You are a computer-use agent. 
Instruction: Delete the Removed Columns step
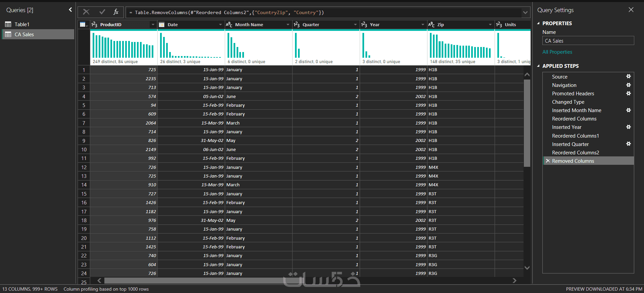tap(548, 161)
